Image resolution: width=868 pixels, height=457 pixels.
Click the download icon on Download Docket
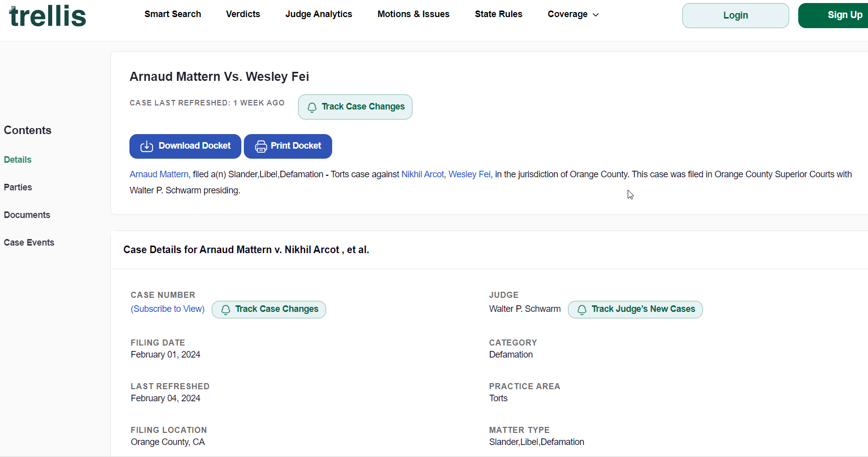click(x=147, y=146)
